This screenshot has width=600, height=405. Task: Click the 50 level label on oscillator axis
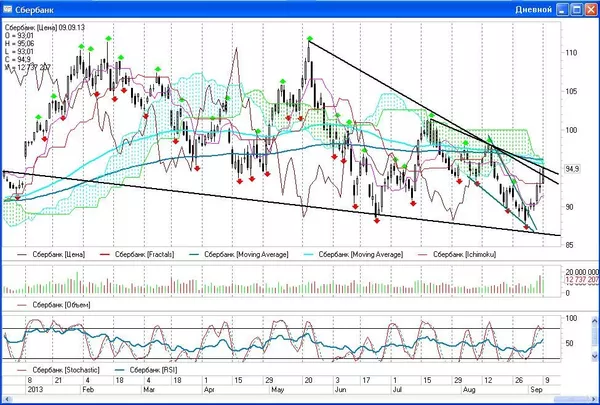(570, 343)
